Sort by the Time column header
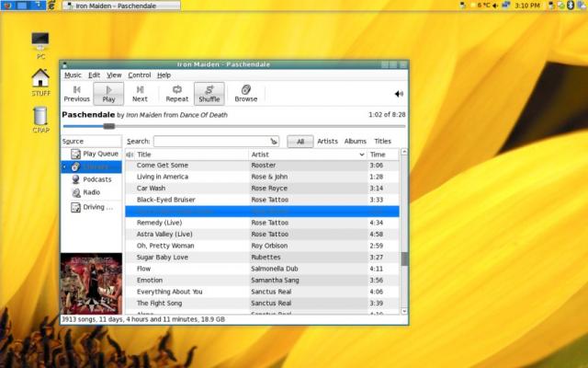The image size is (588, 368). coord(383,155)
